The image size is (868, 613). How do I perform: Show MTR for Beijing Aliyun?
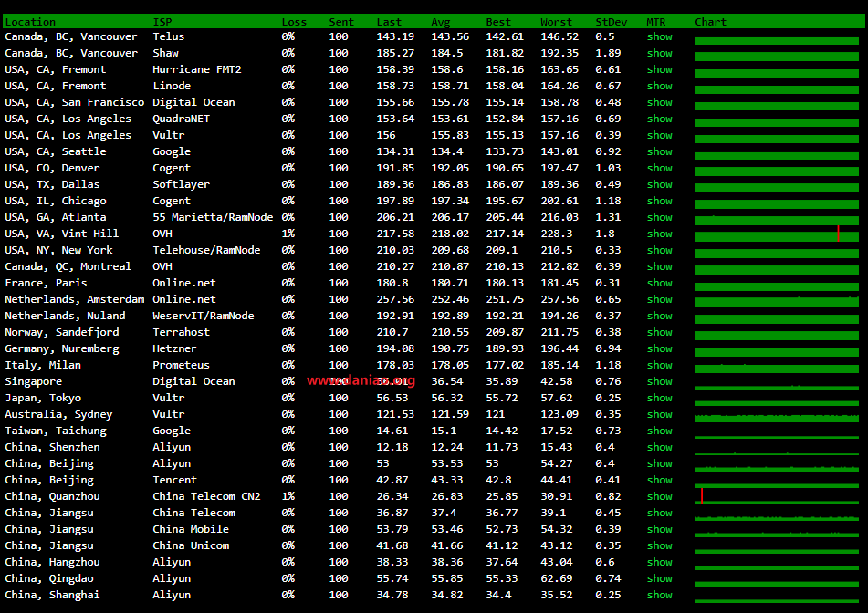659,463
